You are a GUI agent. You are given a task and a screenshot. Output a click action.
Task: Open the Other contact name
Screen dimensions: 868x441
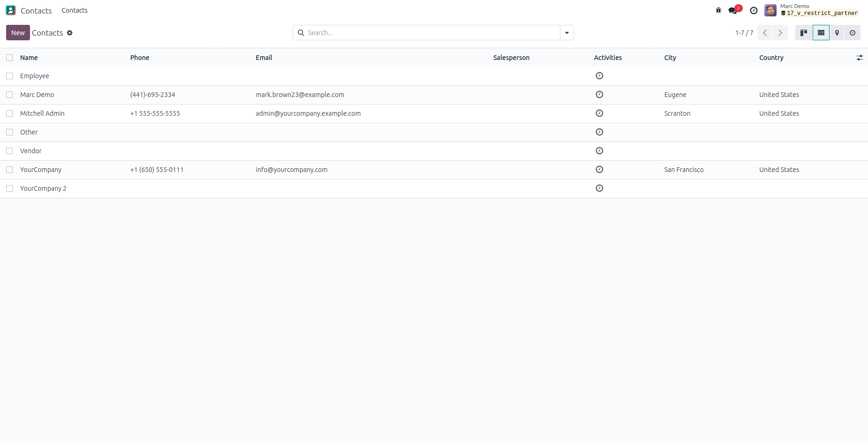tap(29, 132)
